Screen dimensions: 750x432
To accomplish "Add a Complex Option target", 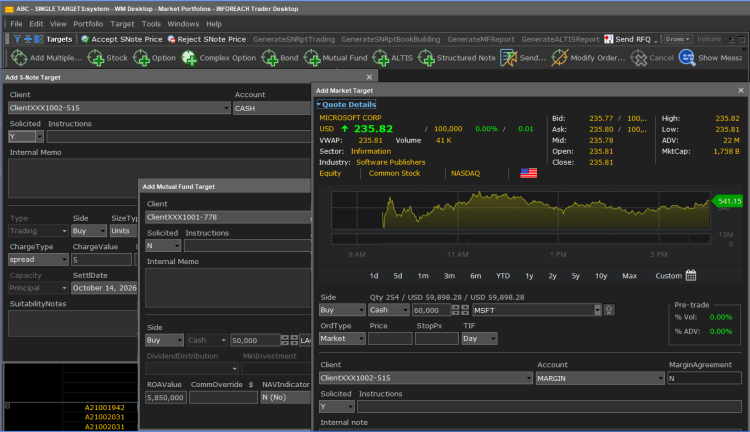I will (x=189, y=58).
